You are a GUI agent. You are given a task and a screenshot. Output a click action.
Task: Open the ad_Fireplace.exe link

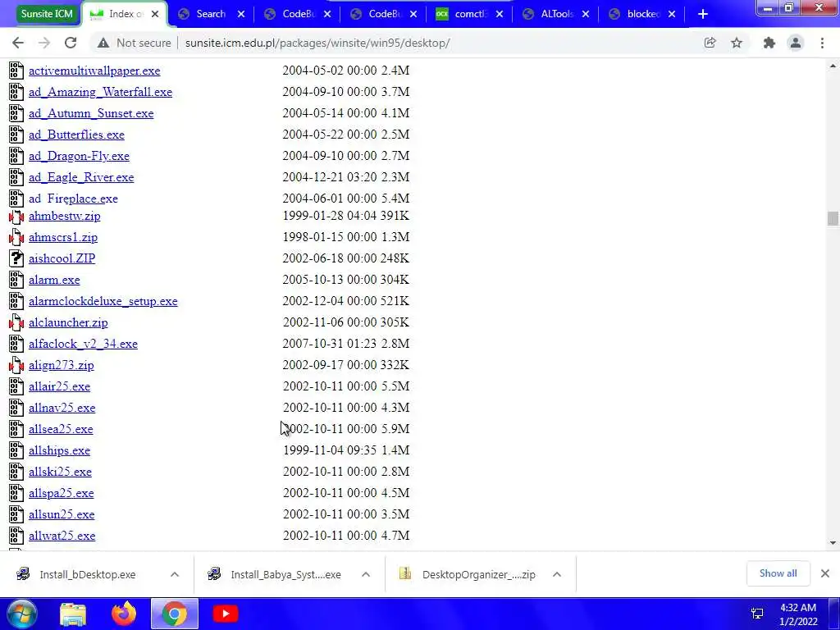pyautogui.click(x=73, y=199)
